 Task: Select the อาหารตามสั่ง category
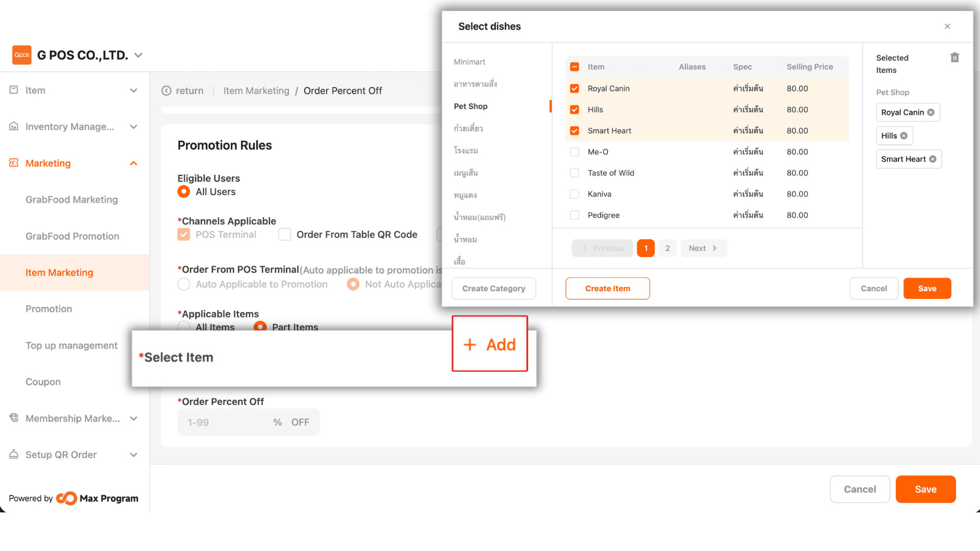pos(475,84)
